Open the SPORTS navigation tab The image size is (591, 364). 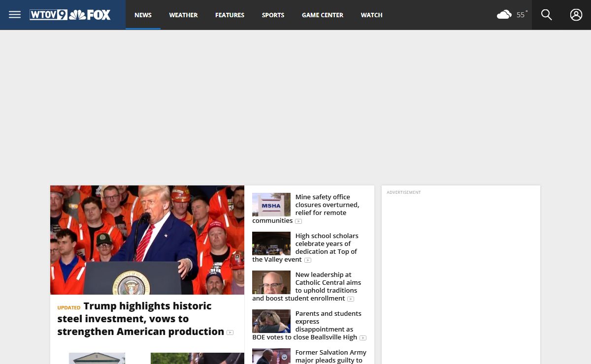pos(273,15)
